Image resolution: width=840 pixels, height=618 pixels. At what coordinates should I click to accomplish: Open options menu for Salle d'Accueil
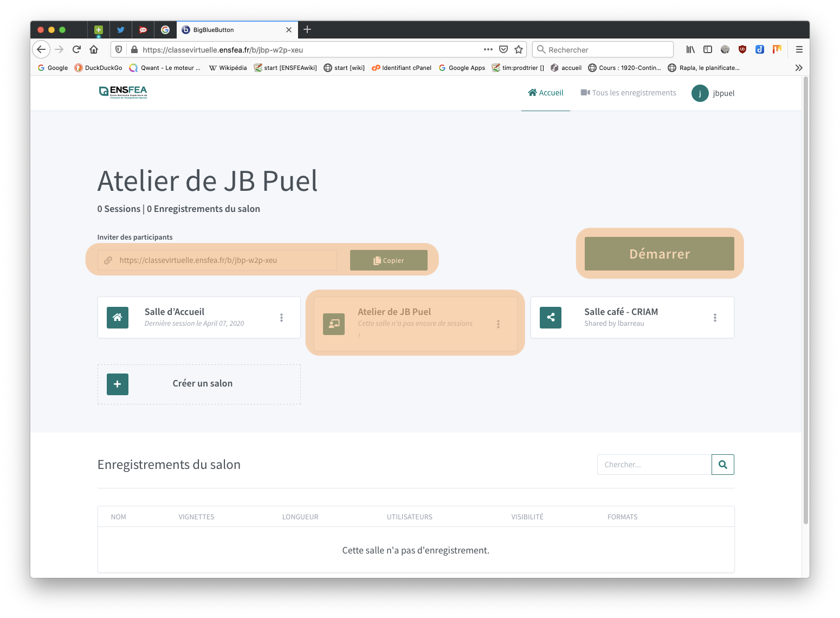281,318
